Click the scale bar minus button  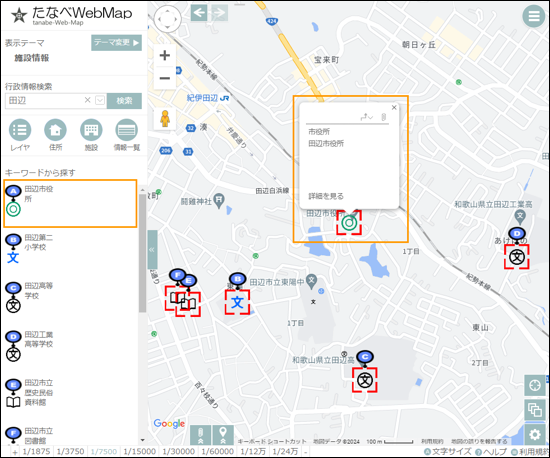tap(306, 452)
